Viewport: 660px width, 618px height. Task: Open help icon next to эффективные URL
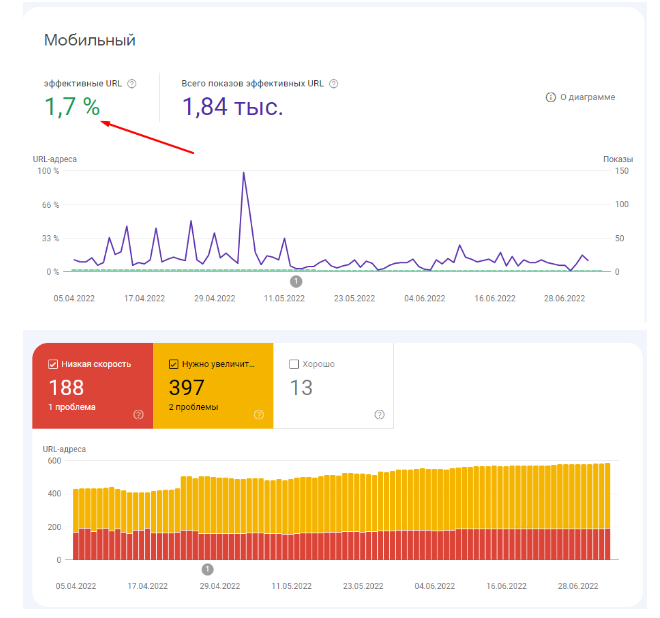pyautogui.click(x=132, y=84)
